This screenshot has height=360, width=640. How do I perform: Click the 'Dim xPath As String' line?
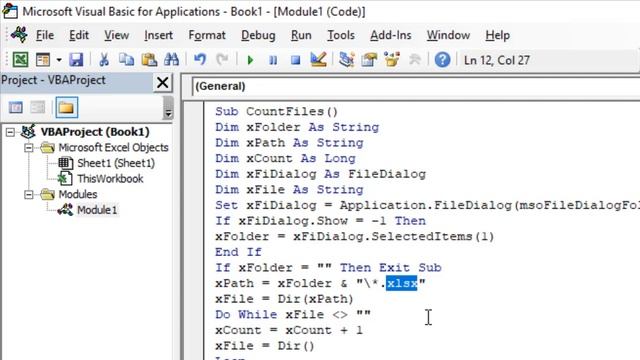[289, 143]
